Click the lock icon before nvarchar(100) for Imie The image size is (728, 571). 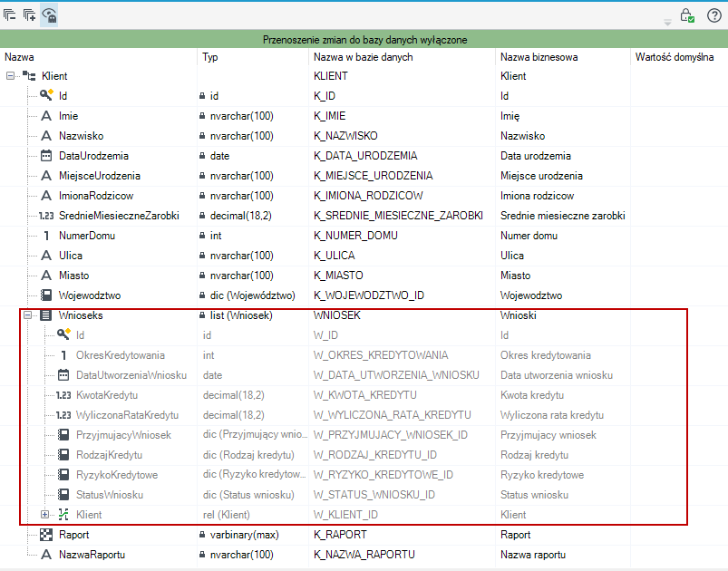(x=202, y=116)
